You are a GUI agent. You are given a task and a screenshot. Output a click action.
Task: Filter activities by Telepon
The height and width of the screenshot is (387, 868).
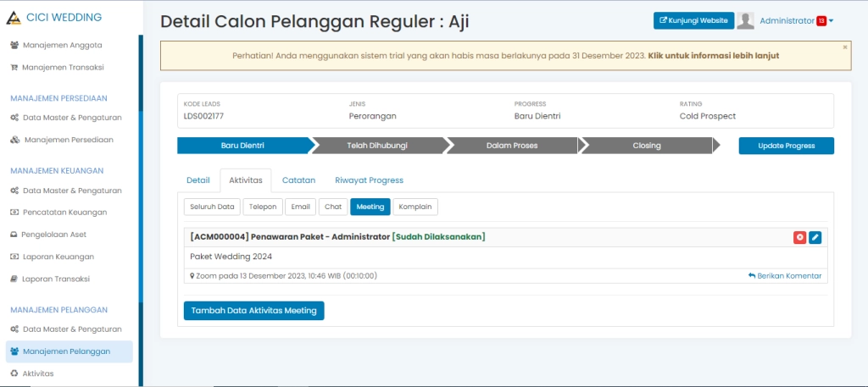tap(261, 207)
